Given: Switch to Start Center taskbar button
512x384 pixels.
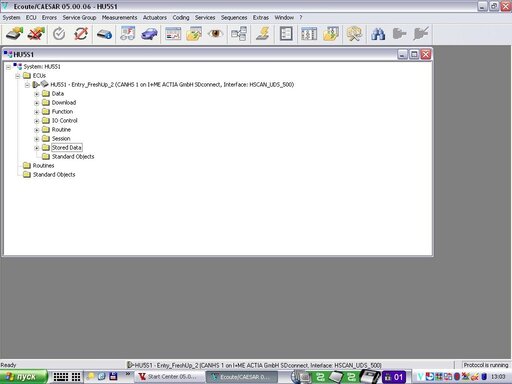Looking at the screenshot, I should pyautogui.click(x=169, y=377).
